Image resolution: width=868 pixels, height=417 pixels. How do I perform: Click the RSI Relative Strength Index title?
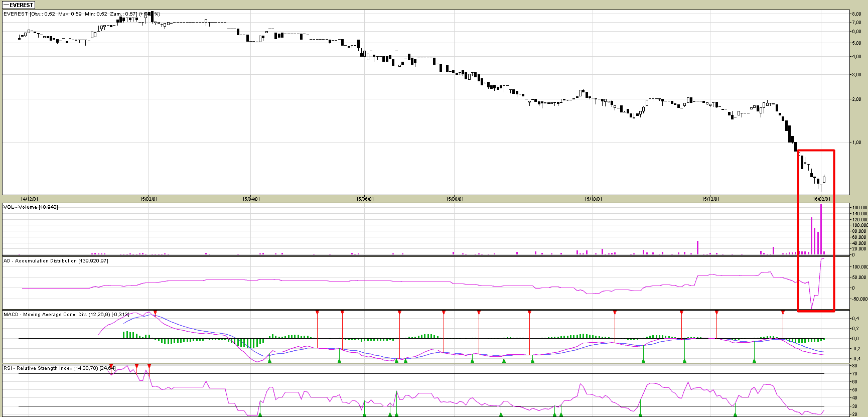tap(59, 368)
